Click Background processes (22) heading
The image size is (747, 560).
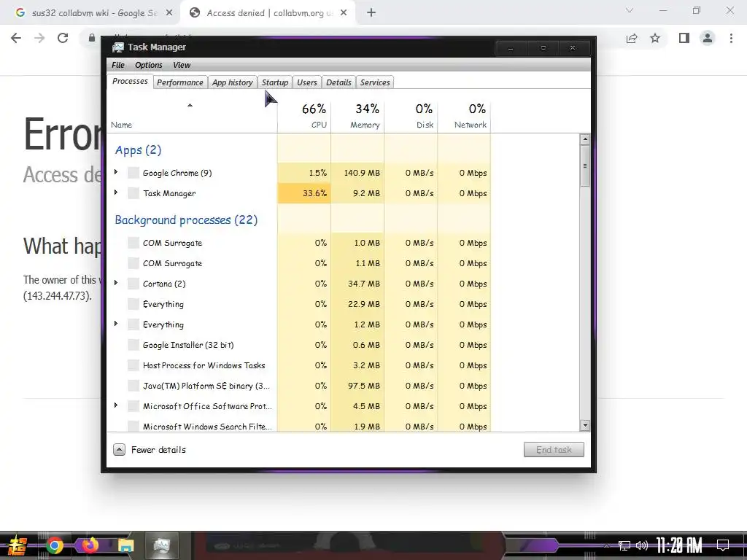tap(186, 220)
